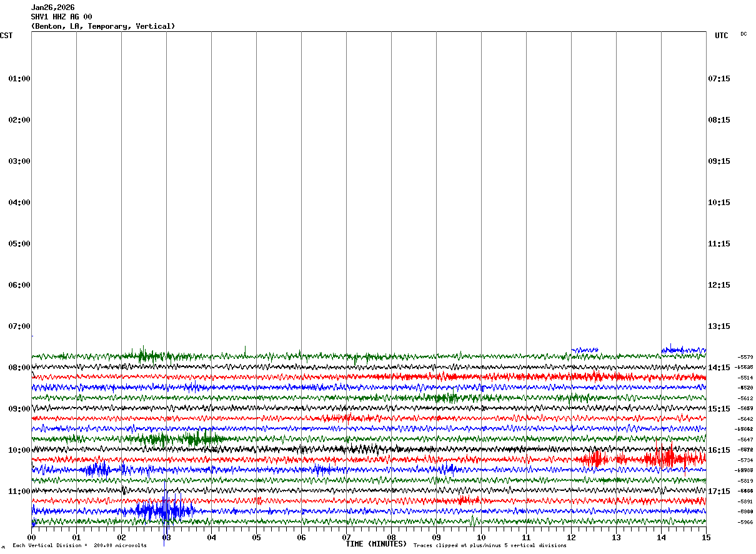Select the TIME (MINUTES) axis title
756x554 pixels.
click(x=376, y=544)
